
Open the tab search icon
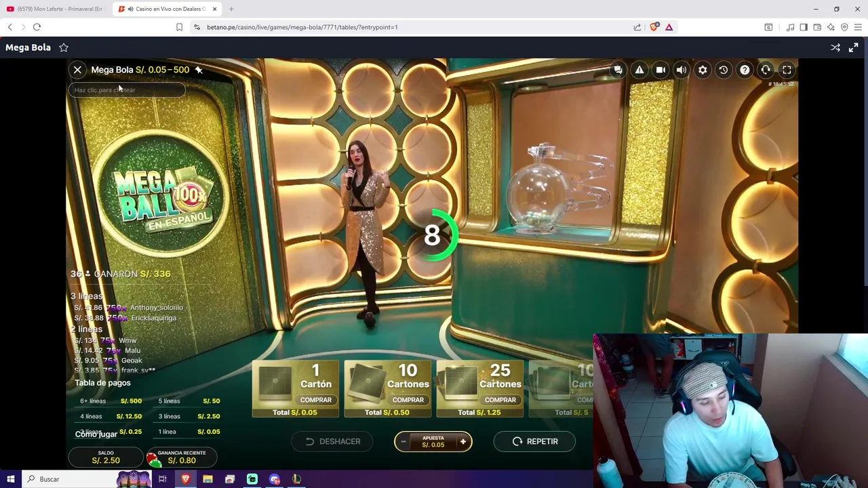tap(768, 27)
